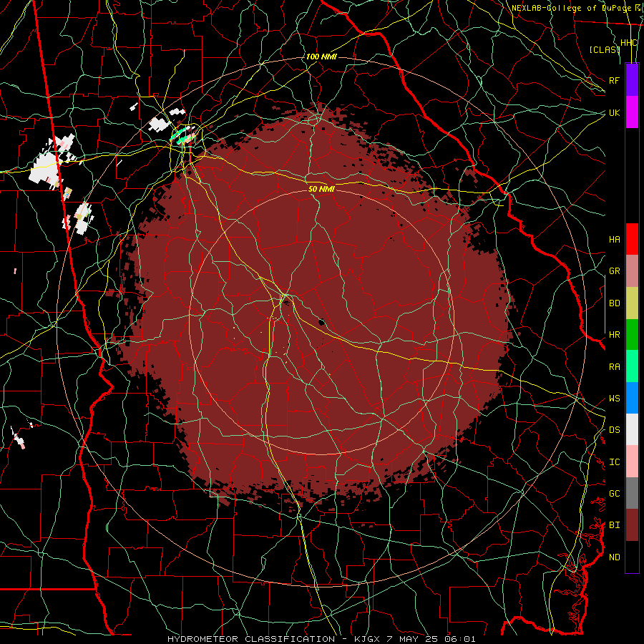Screen dimensions: 644x644
Task: Click the 'DS' legend label
Action: [x=614, y=430]
